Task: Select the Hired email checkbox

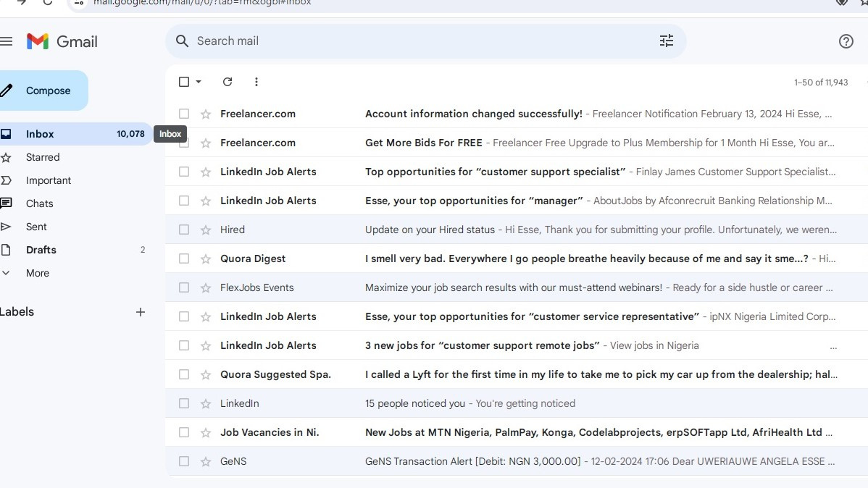Action: [184, 230]
